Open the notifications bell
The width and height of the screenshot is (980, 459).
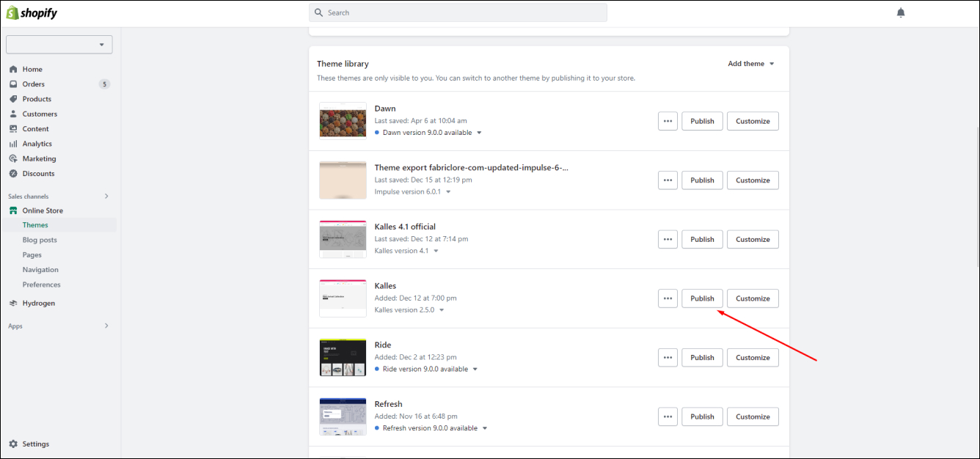coord(901,12)
